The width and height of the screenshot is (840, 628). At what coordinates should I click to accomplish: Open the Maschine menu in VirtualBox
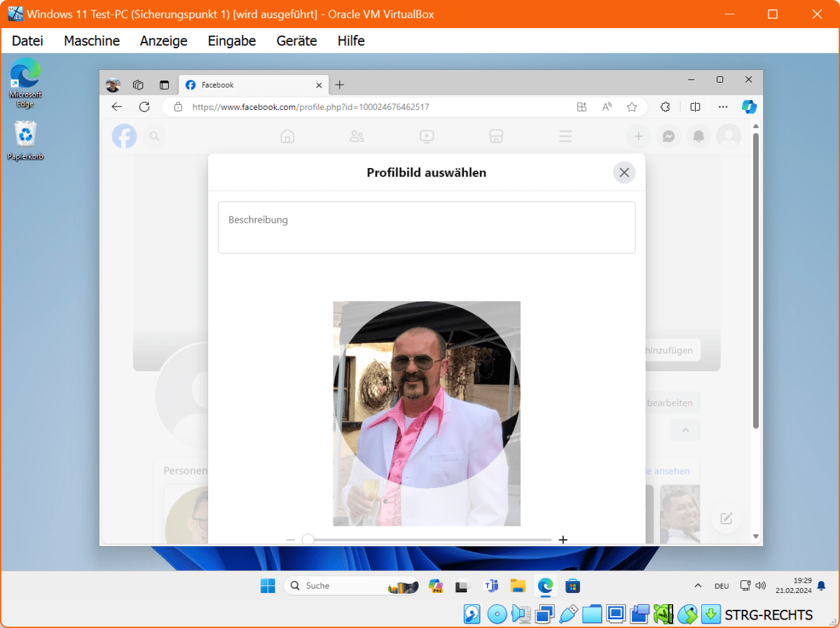tap(92, 41)
